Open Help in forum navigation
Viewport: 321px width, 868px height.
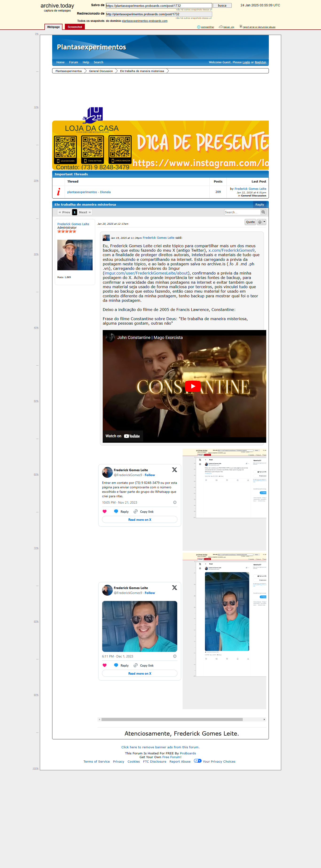pos(86,62)
